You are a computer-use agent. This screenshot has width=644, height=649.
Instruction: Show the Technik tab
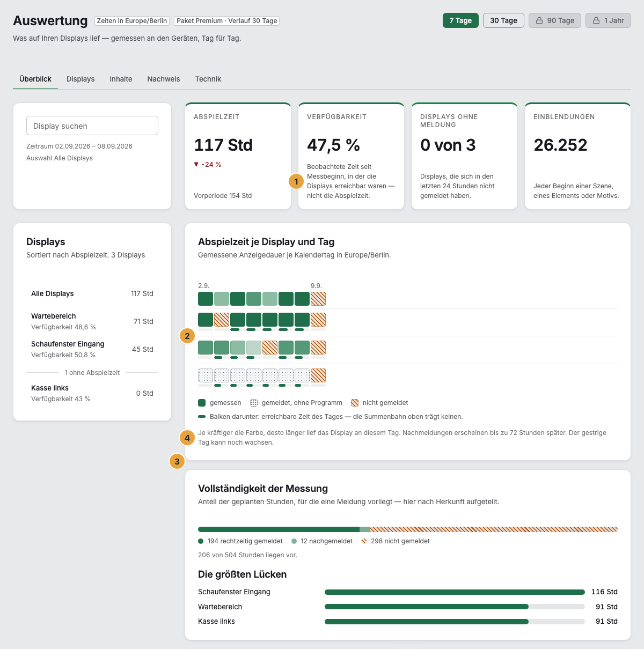point(208,79)
